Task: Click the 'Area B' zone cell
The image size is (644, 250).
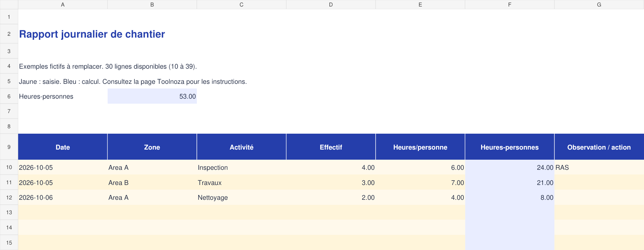Action: click(x=152, y=183)
